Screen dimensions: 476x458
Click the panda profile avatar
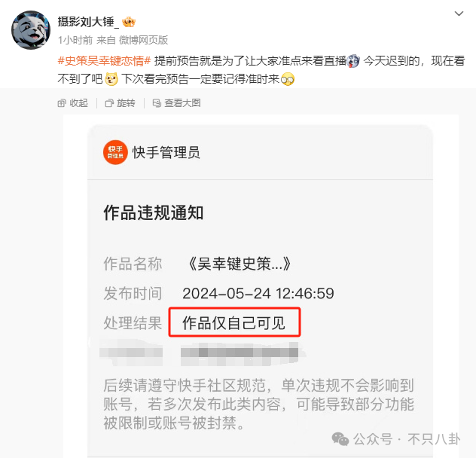pyautogui.click(x=31, y=30)
